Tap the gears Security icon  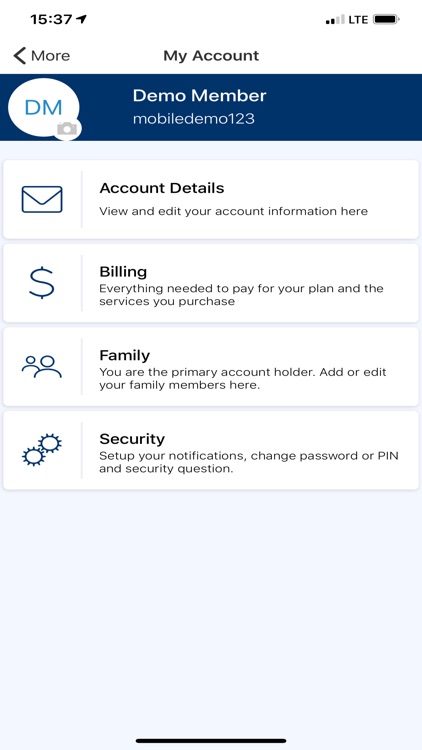42,450
